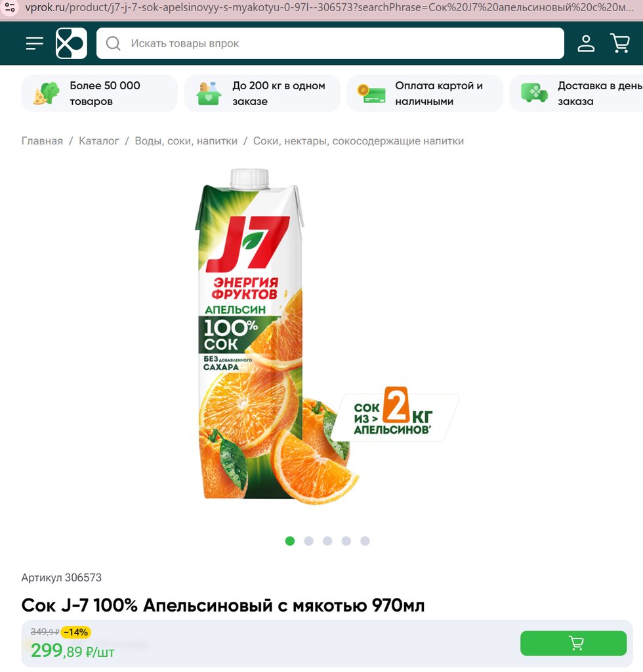
Task: Click the search magnifier icon
Action: pyautogui.click(x=113, y=43)
